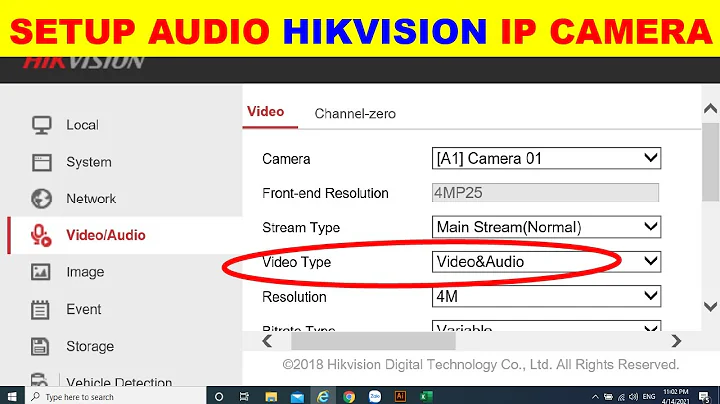Open the Video Type dropdown
This screenshot has width=720, height=404.
pos(546,262)
